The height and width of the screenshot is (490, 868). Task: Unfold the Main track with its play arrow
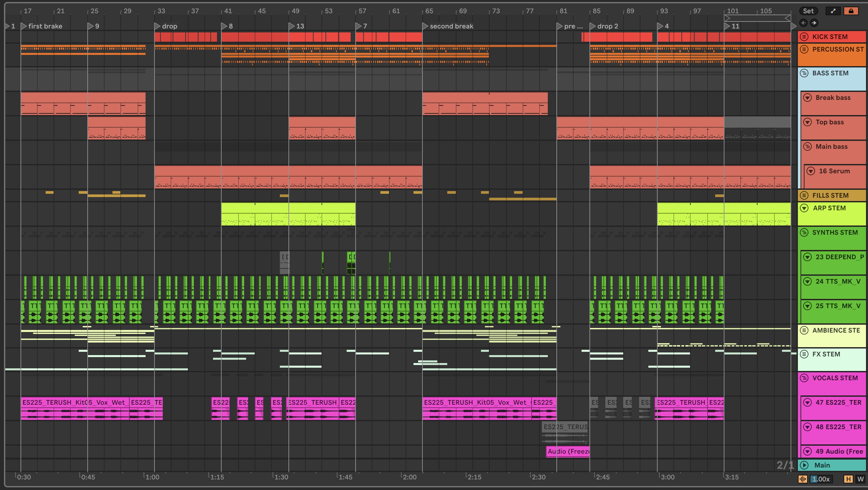[804, 465]
